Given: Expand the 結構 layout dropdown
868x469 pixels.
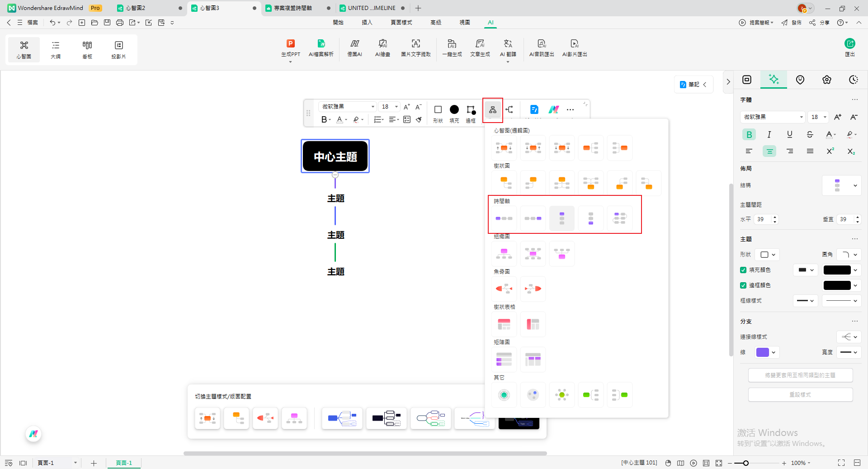Looking at the screenshot, I should (841, 185).
